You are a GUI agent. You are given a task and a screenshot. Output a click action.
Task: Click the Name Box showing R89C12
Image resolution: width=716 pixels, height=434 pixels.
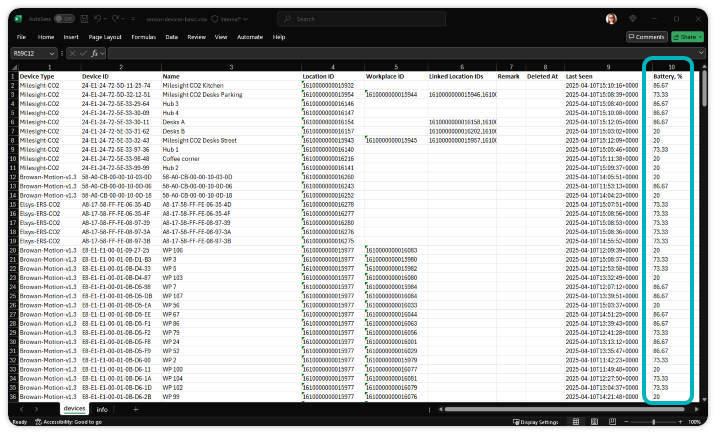coord(29,53)
